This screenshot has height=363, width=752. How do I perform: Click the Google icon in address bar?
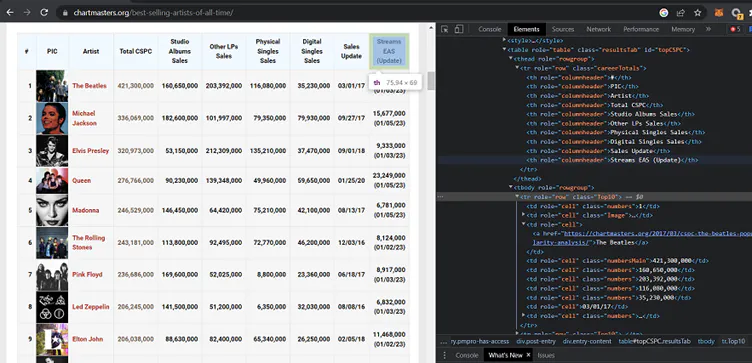(664, 13)
